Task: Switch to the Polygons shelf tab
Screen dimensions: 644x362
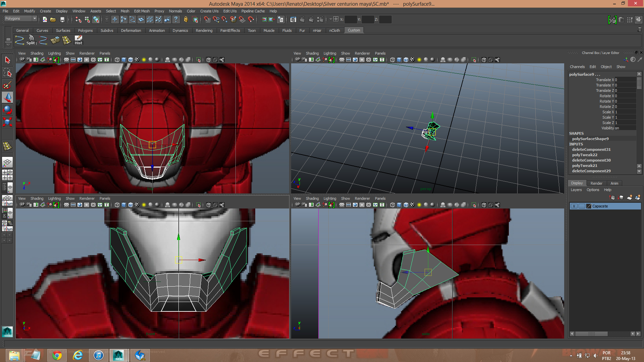Action: (x=85, y=31)
